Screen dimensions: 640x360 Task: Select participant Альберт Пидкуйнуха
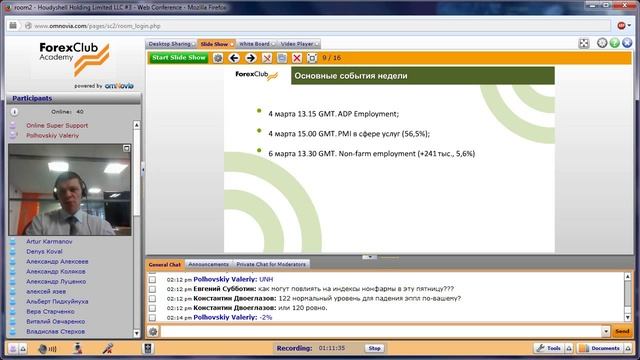[57, 302]
